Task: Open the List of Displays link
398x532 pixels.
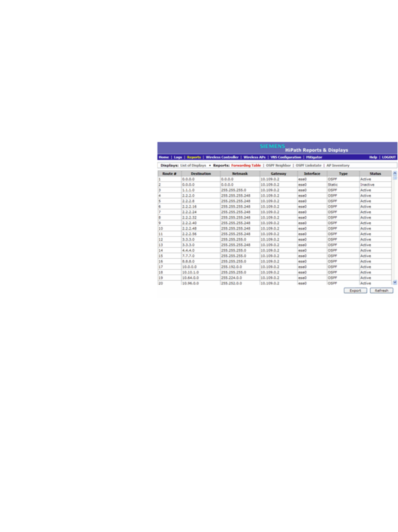Action: [193, 165]
